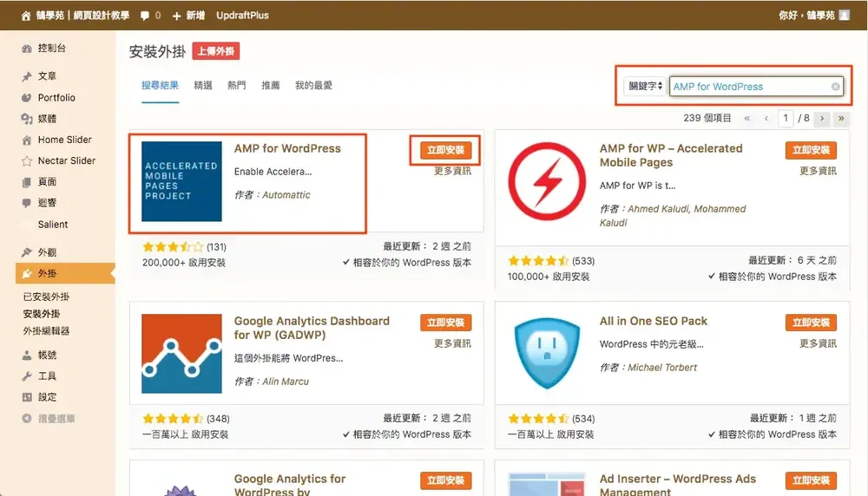
Task: Install AMP for WP Accelerated Mobile Pages
Action: [811, 150]
